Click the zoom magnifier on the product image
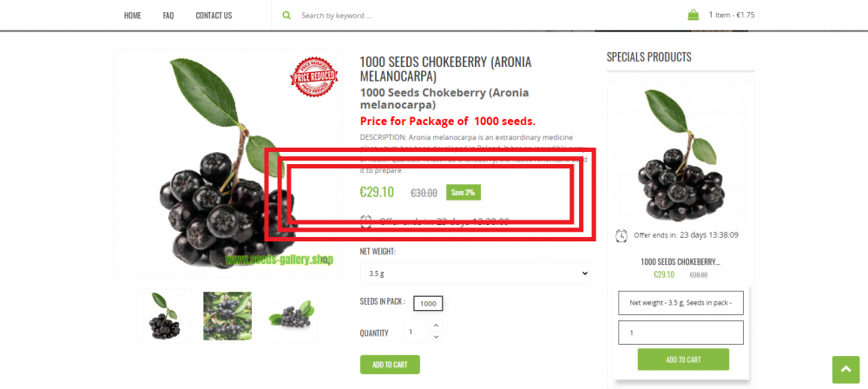The height and width of the screenshot is (389, 868). (325, 260)
